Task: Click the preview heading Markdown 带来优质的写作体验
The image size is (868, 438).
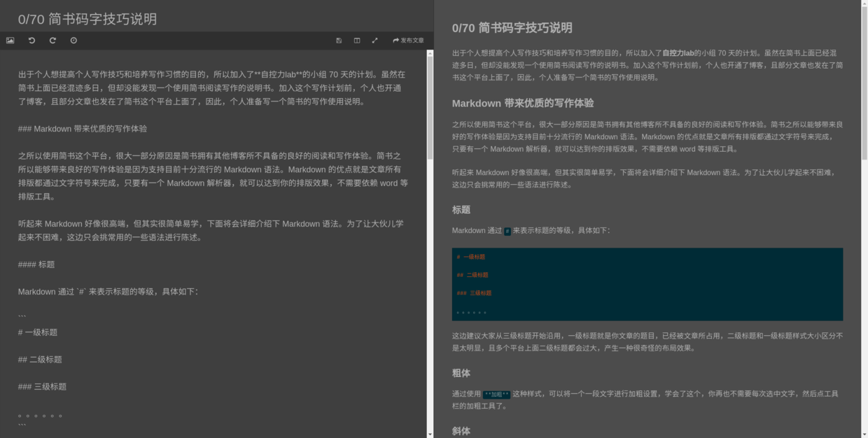Action: click(x=523, y=103)
